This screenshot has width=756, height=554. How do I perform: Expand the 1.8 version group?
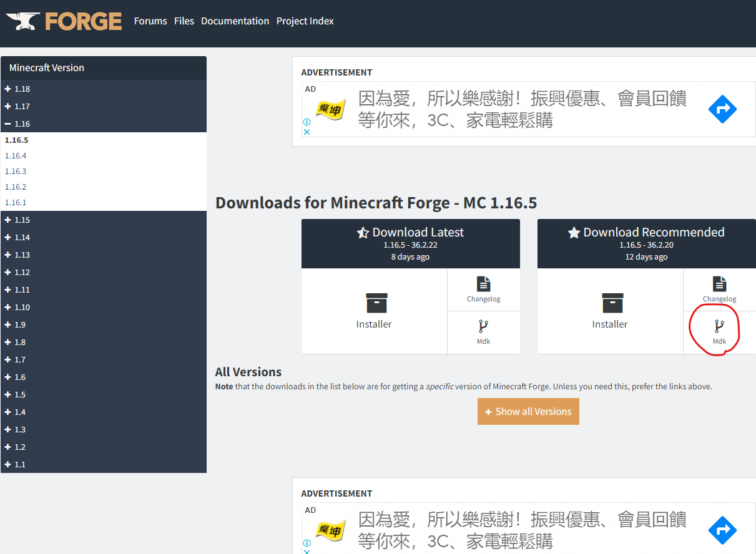104,342
